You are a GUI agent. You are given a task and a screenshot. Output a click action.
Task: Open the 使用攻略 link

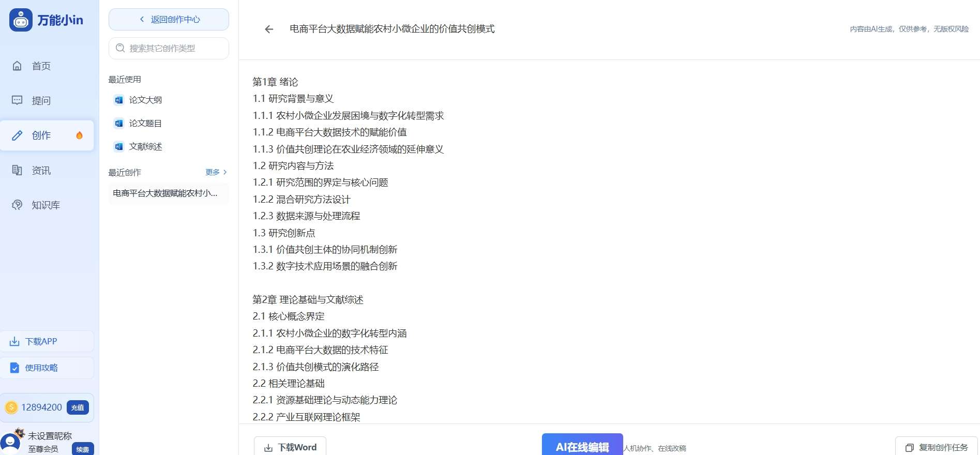[47, 368]
